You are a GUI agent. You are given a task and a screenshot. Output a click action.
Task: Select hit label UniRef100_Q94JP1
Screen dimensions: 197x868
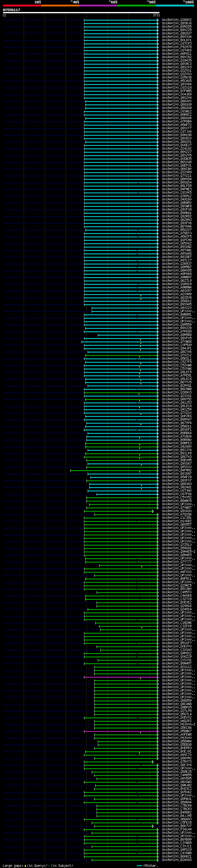176,349
